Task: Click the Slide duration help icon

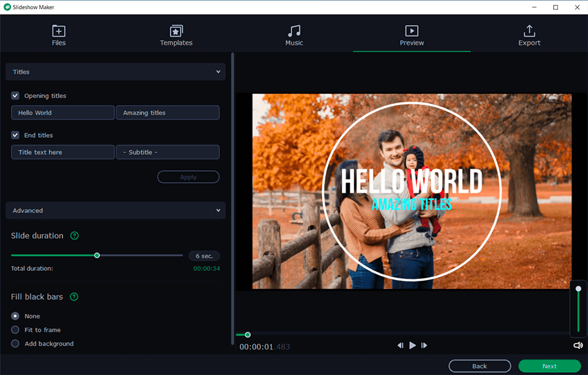Action: pyautogui.click(x=75, y=236)
